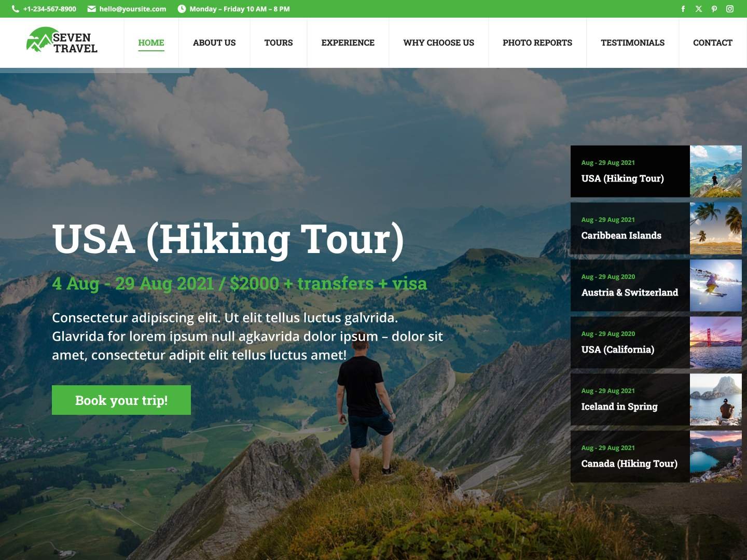Open the Instagram social icon
747x560 pixels.
tap(730, 9)
